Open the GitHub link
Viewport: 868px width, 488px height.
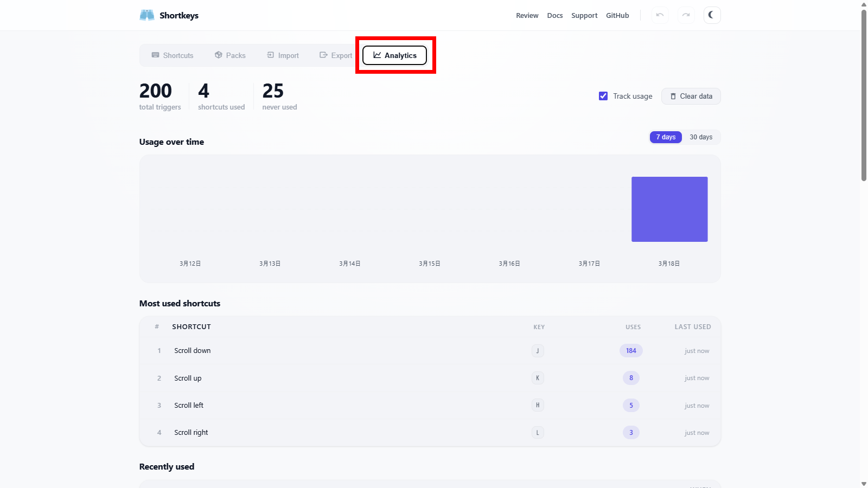(x=617, y=15)
